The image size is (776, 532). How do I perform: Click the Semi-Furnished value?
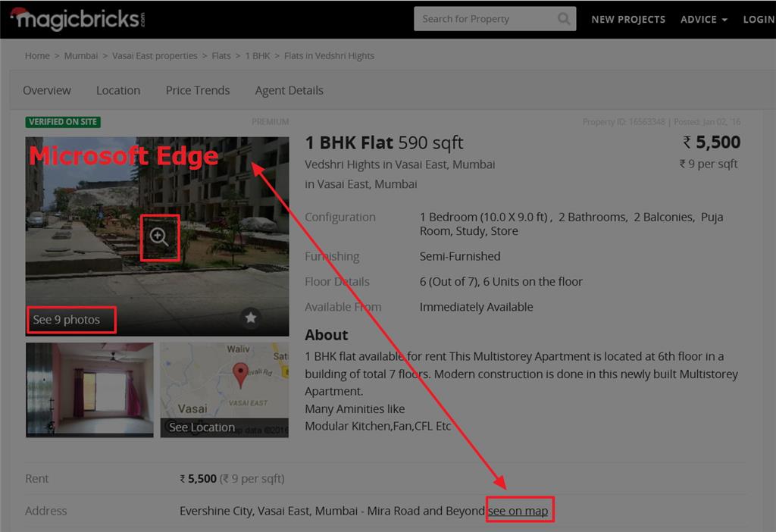(x=460, y=256)
